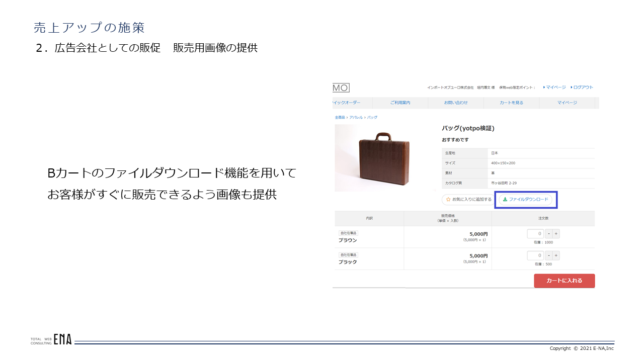Open the ご利用案内 navigation tab

pyautogui.click(x=400, y=103)
